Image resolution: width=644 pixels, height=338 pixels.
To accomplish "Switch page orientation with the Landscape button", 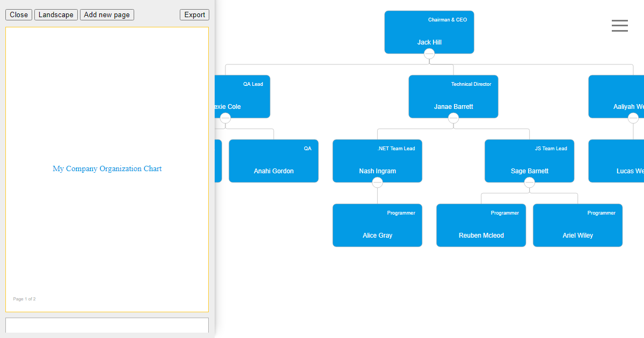I will tap(56, 14).
